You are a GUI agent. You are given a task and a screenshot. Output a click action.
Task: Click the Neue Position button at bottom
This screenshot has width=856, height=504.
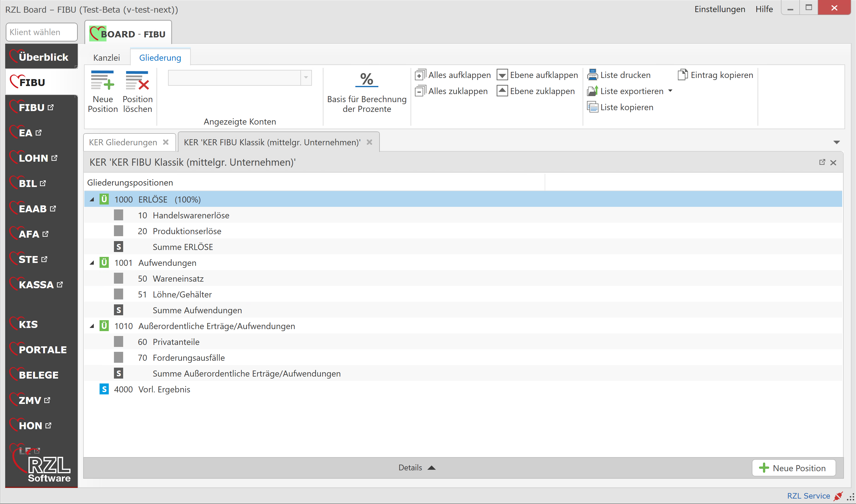(x=794, y=468)
